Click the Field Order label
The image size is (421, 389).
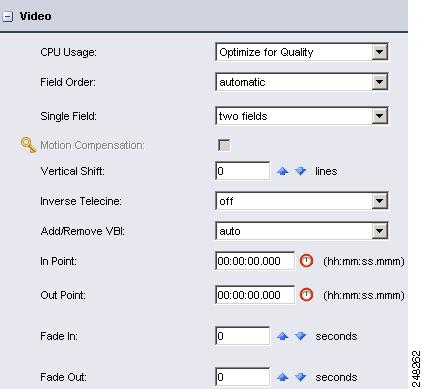click(68, 82)
